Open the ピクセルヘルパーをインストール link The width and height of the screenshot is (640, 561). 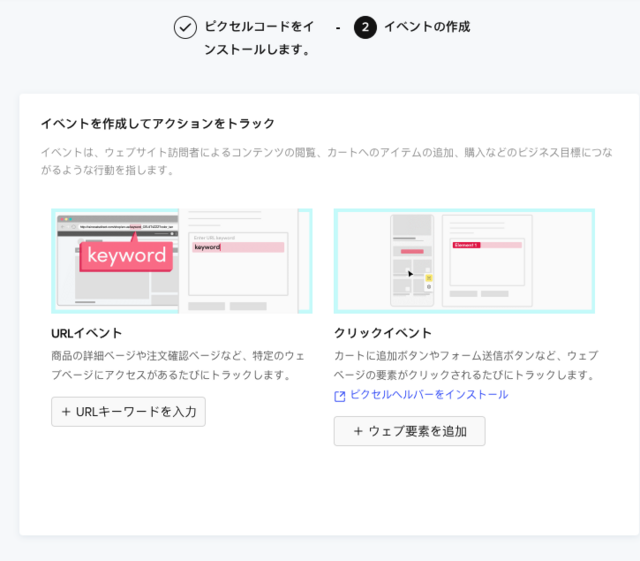pyautogui.click(x=429, y=394)
